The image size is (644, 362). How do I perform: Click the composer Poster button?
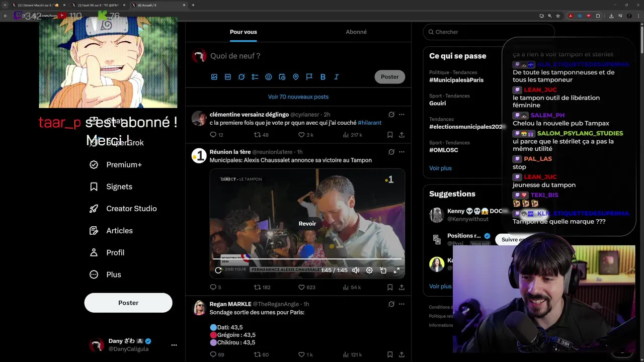(389, 77)
